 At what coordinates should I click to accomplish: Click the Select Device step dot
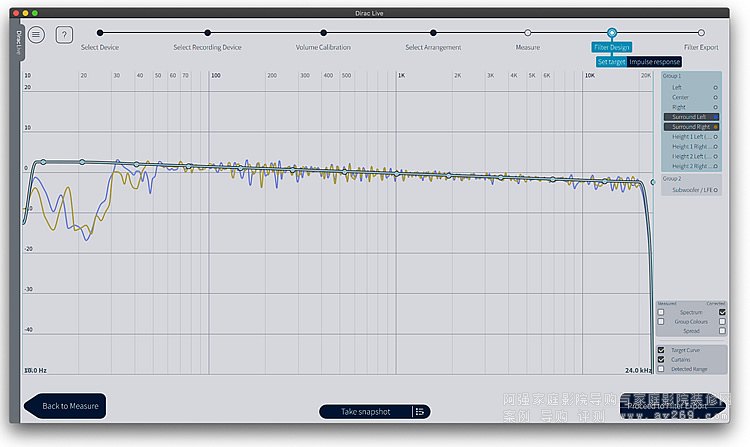point(100,33)
